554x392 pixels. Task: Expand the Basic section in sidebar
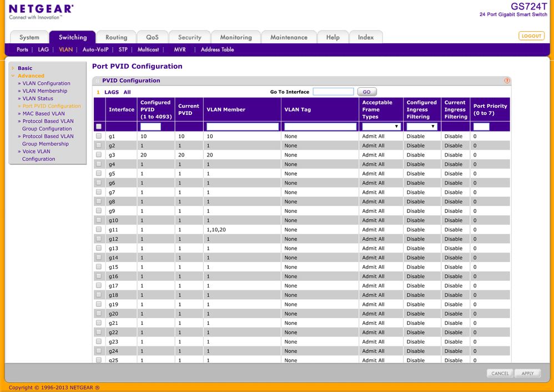click(x=25, y=68)
